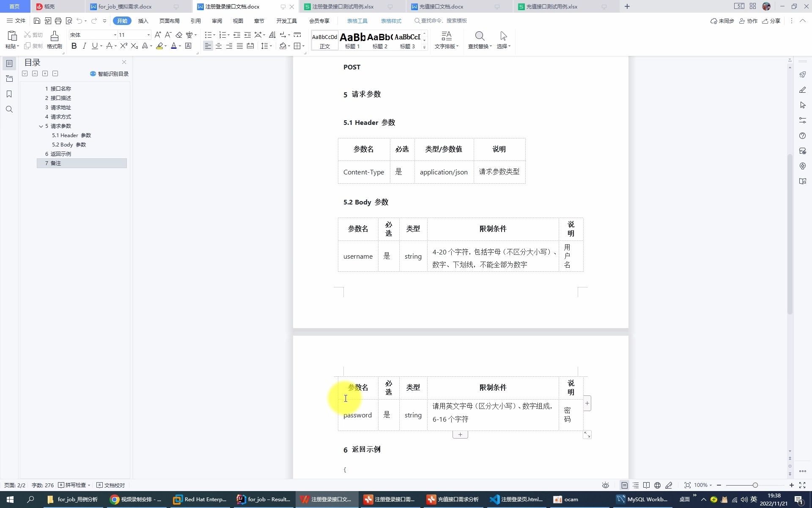Click the annotation pen icon in status bar
This screenshot has width=812, height=508.
click(669, 485)
